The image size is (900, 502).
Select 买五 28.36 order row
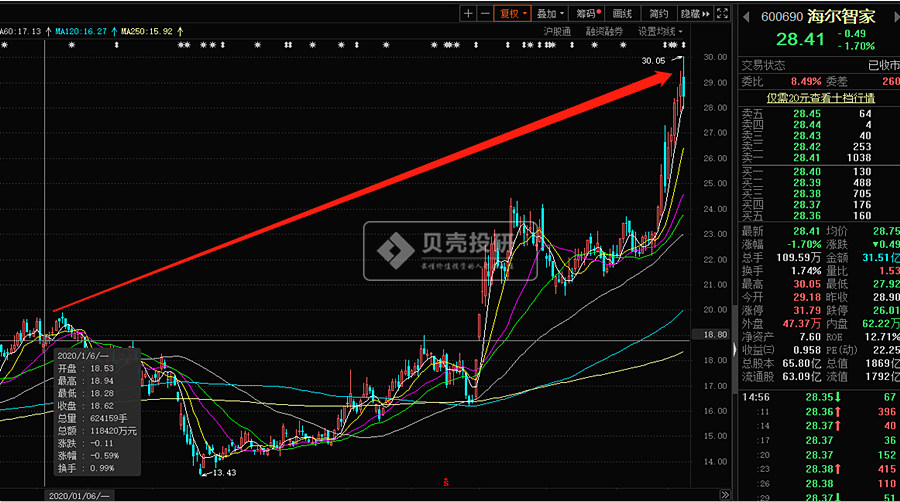coord(819,216)
